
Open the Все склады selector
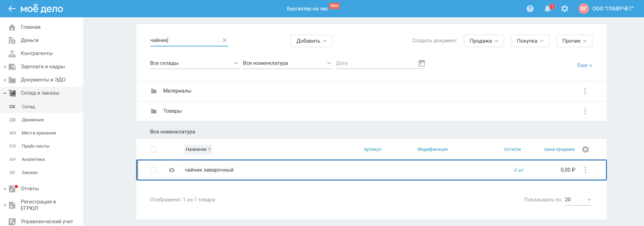195,63
